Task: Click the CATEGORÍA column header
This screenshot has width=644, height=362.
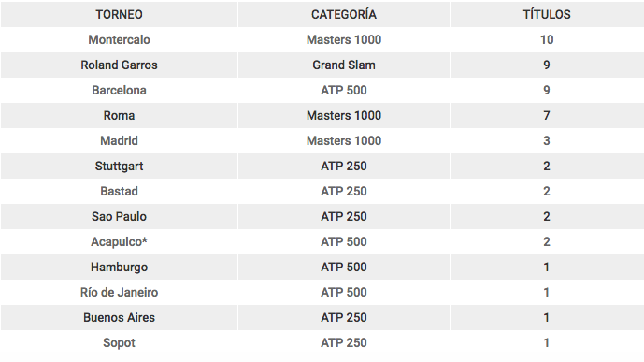Action: pyautogui.click(x=344, y=14)
